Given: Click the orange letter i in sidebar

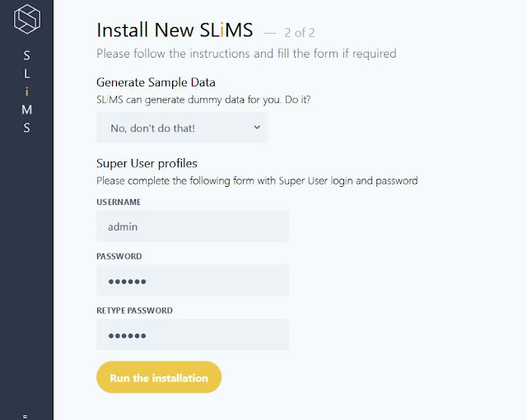Looking at the screenshot, I should pos(27,91).
